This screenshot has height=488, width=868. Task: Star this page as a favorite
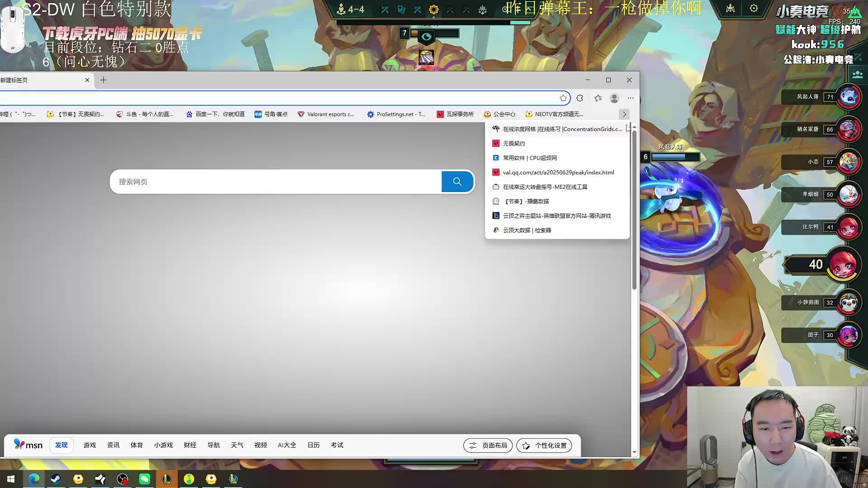[x=563, y=98]
